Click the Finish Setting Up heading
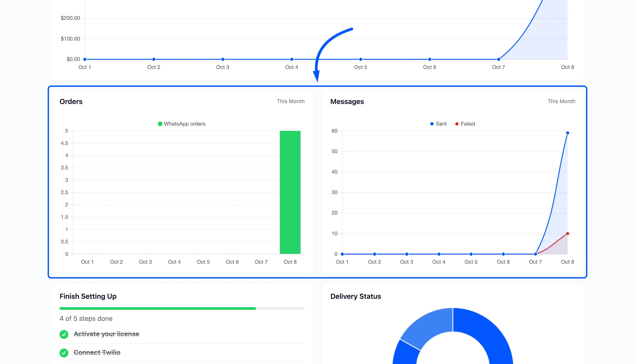The height and width of the screenshot is (364, 635). click(88, 296)
